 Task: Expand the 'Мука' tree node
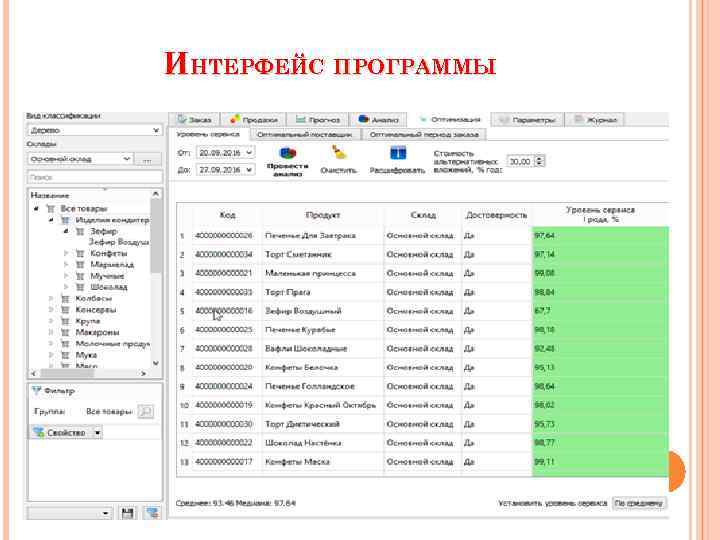pyautogui.click(x=51, y=354)
